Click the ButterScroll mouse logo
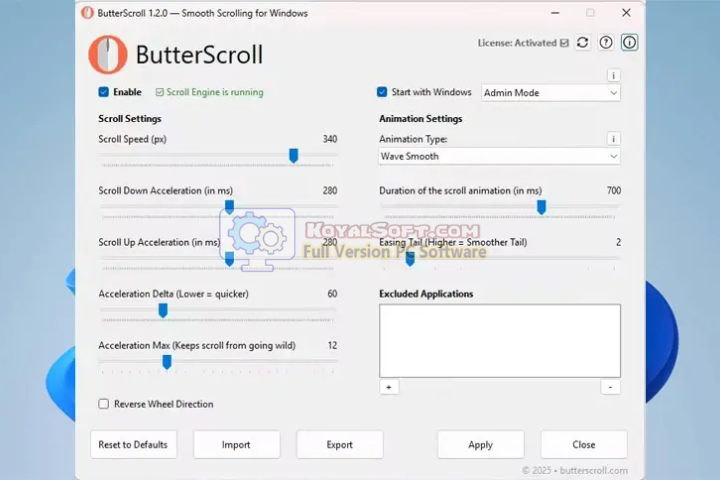The image size is (720, 480). pos(108,55)
